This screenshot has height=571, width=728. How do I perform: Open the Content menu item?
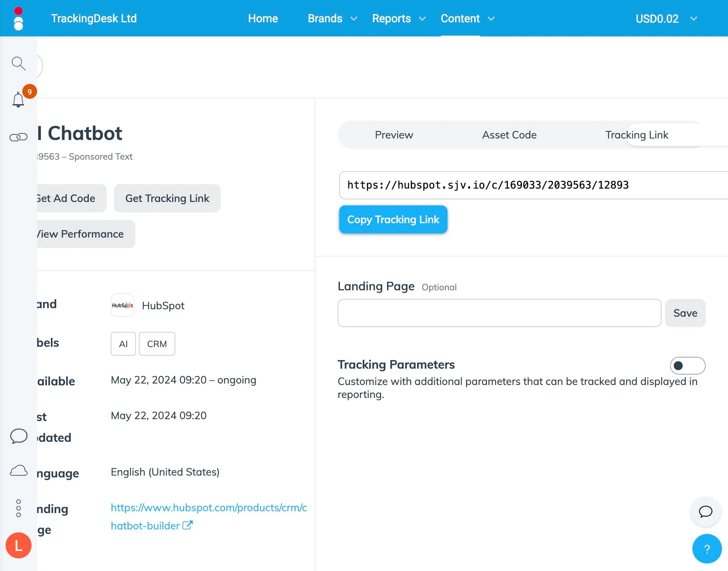tap(460, 19)
